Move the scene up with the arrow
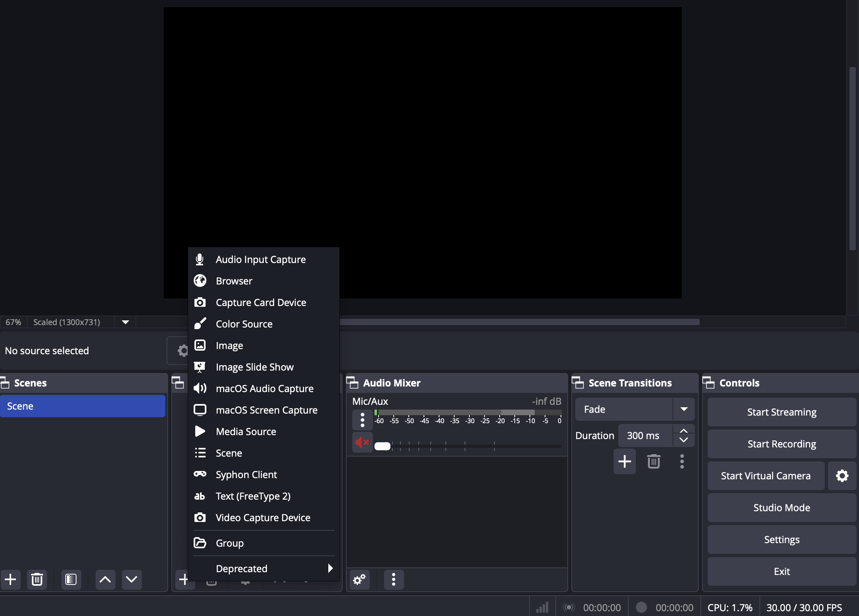This screenshot has width=859, height=616. [x=105, y=579]
